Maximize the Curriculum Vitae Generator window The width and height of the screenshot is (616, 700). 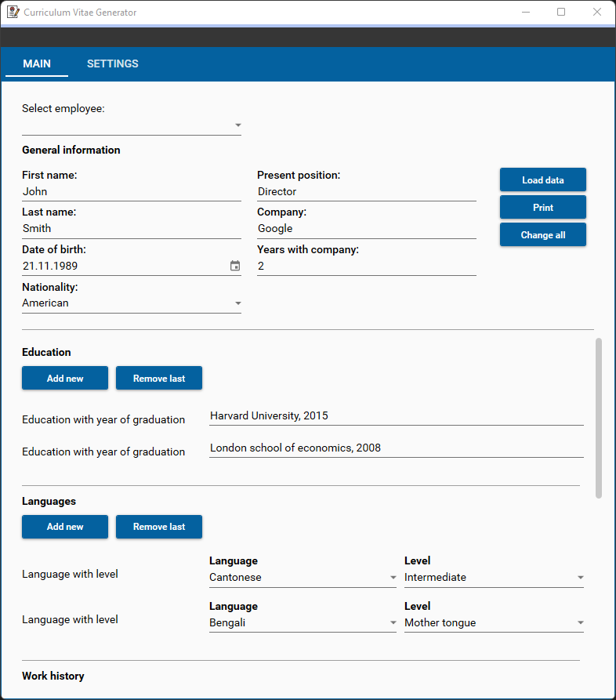pyautogui.click(x=561, y=12)
